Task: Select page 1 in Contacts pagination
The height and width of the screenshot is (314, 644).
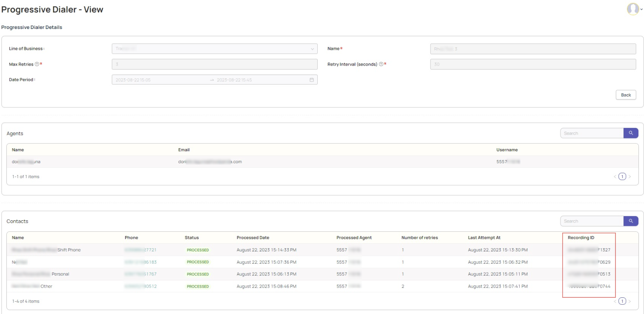Action: [622, 301]
